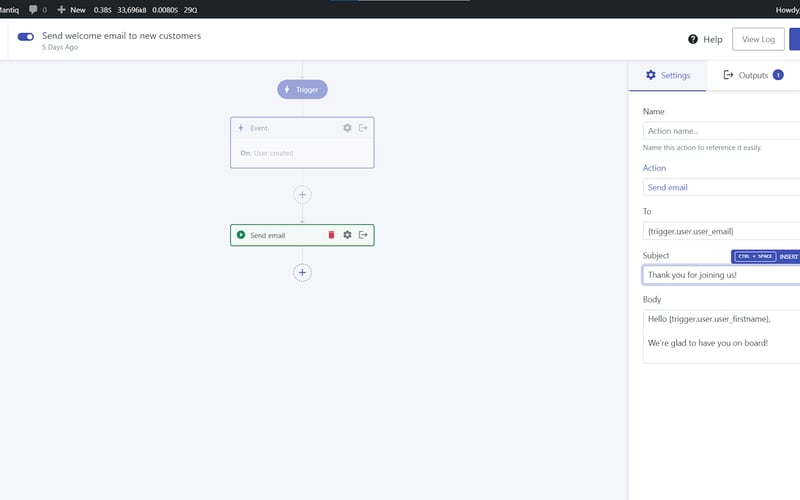Open settings gear on Send email node
800x500 pixels.
click(x=347, y=235)
